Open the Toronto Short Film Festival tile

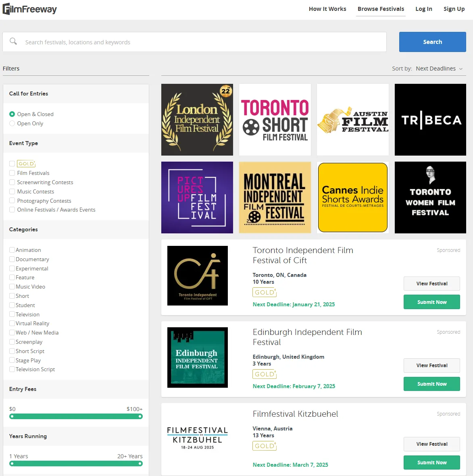275,120
